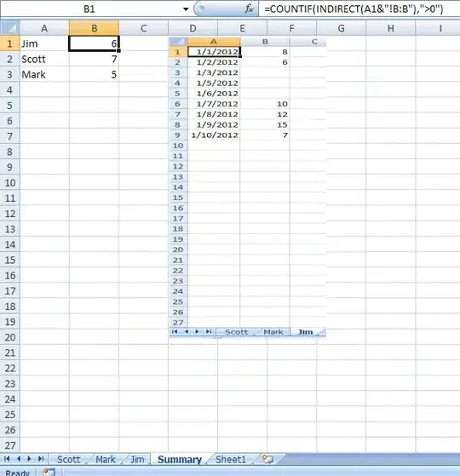
Task: Go to first sheet tab navigation arrow
Action: coord(8,459)
